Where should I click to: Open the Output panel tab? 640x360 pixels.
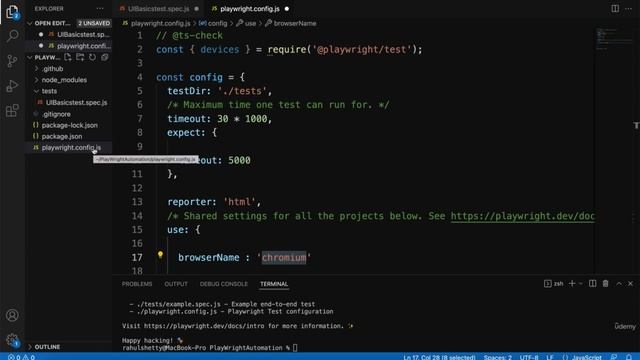click(176, 284)
